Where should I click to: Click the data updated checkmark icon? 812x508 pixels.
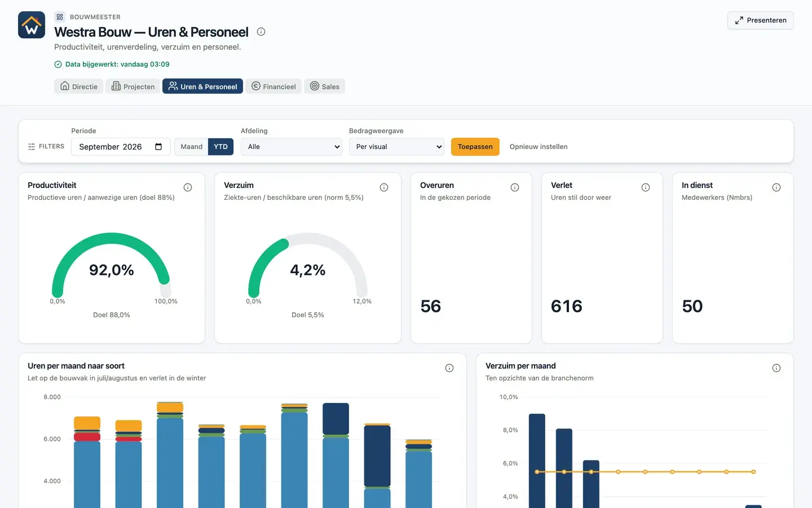pyautogui.click(x=58, y=64)
